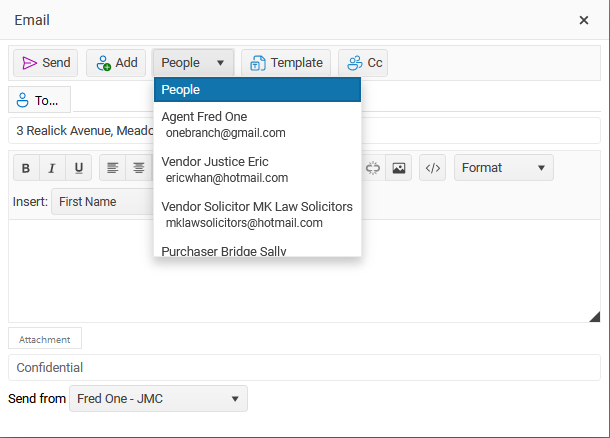This screenshot has height=438, width=610.
Task: Center align text
Action: [x=139, y=168]
